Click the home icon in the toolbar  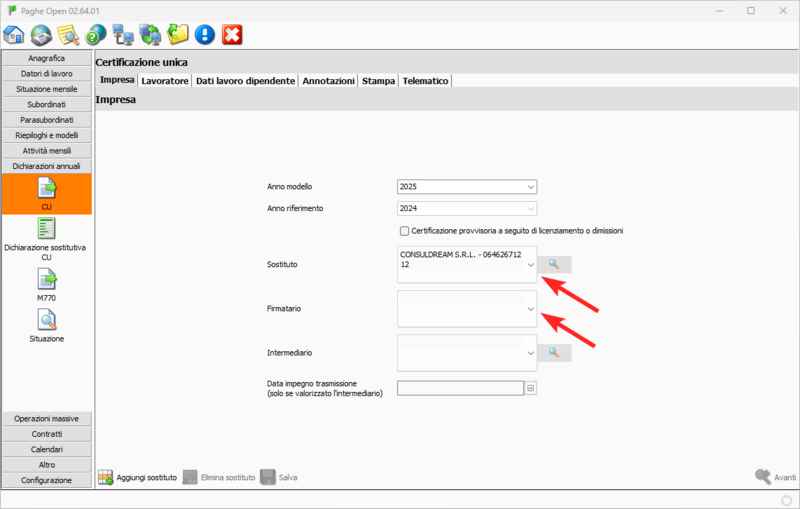14,35
